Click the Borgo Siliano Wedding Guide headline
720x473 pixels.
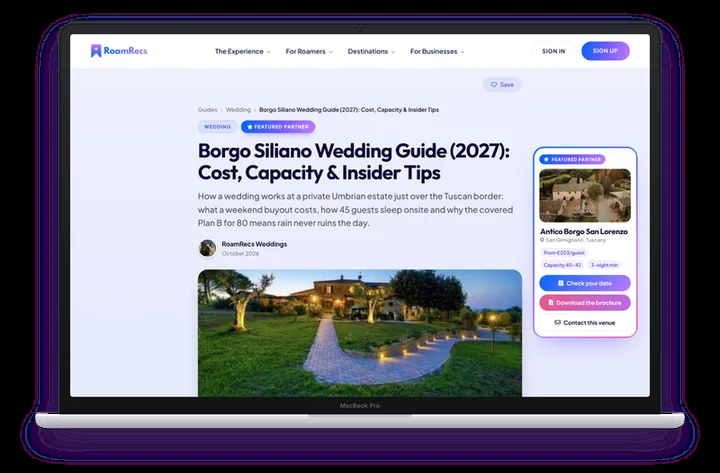(x=354, y=162)
